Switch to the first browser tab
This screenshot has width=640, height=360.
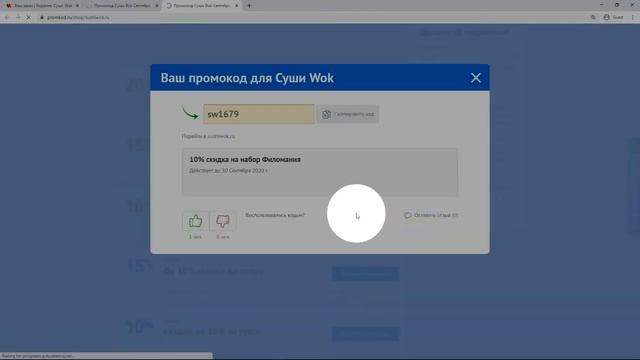coord(42,6)
